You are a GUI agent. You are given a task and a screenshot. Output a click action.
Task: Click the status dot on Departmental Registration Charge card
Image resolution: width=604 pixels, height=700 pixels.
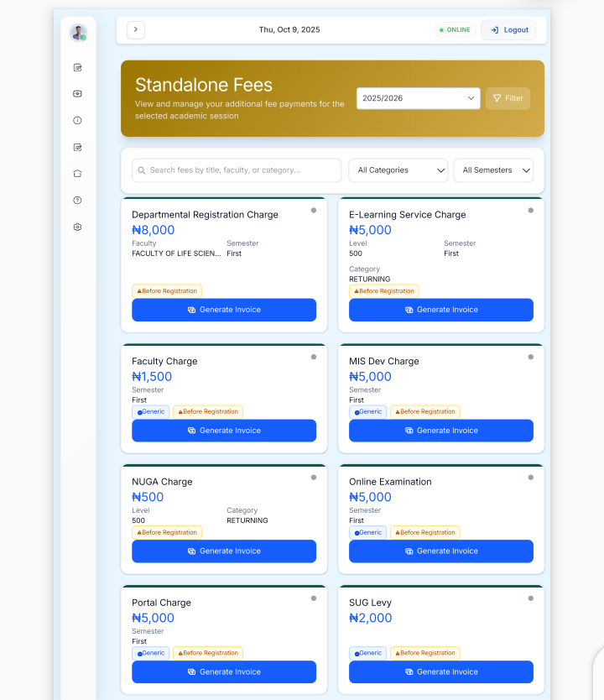[314, 211]
